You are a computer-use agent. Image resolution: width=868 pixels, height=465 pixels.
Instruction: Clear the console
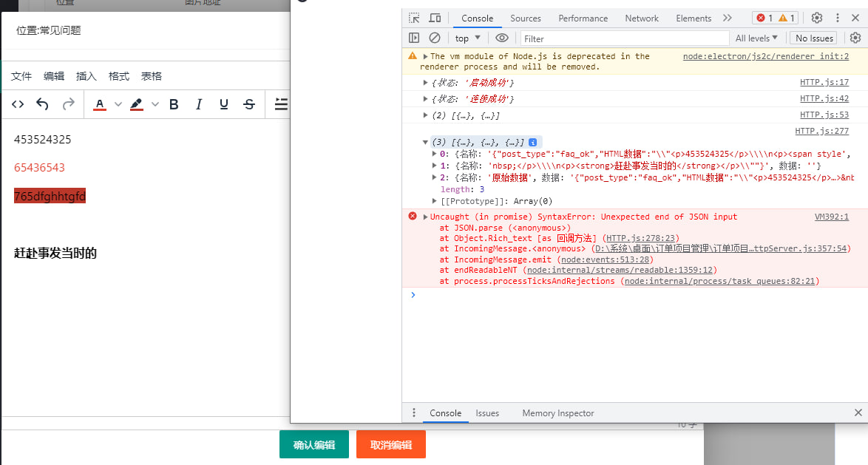(435, 38)
